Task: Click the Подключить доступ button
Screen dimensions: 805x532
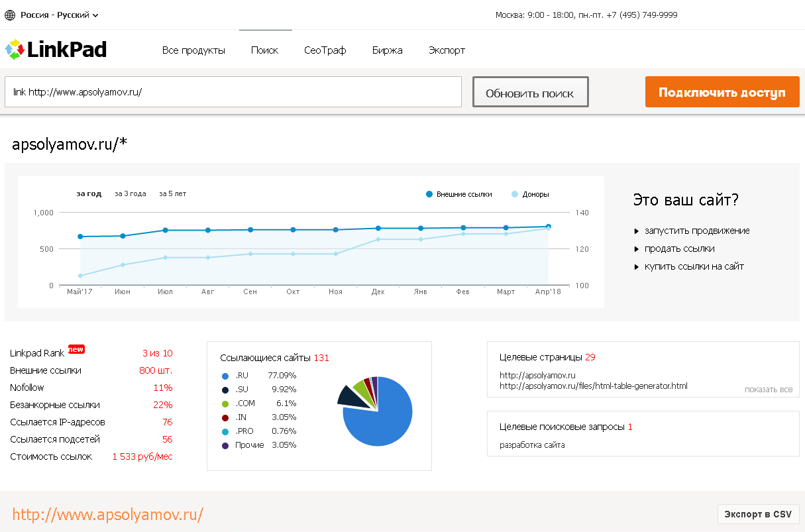Action: coord(722,92)
